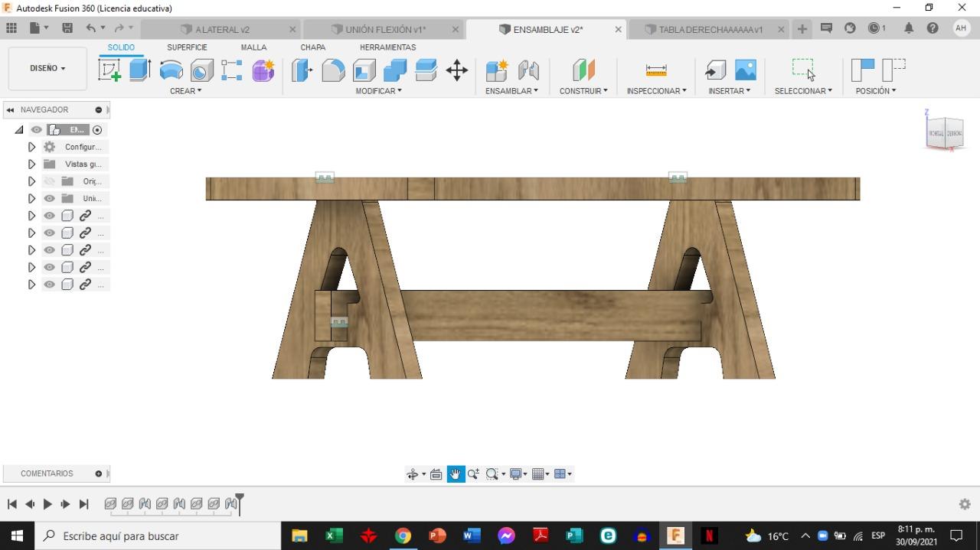Click the ViewCube to change orientation
This screenshot has height=550, width=980.
coord(944,132)
